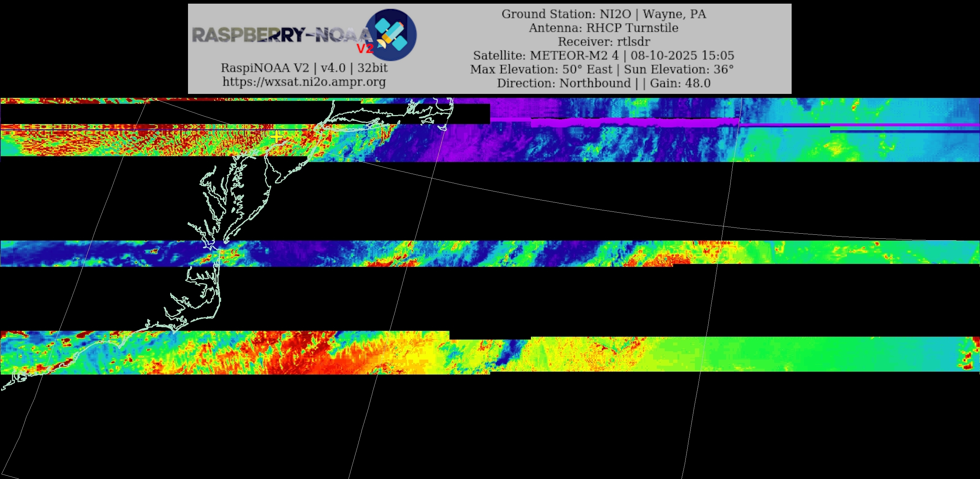Click the yellow crosshair ground station marker
Image resolution: width=980 pixels, height=479 pixels.
(x=276, y=136)
